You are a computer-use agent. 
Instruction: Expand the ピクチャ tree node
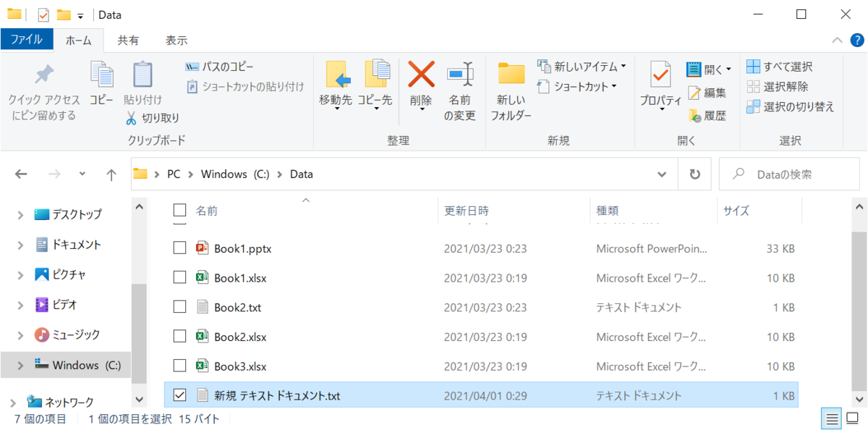pos(20,275)
